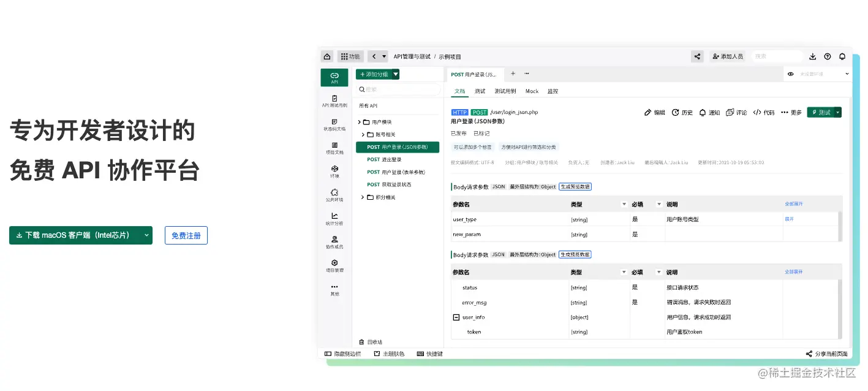Open 公共环境 in the sidebar
This screenshot has width=868, height=391.
click(334, 195)
